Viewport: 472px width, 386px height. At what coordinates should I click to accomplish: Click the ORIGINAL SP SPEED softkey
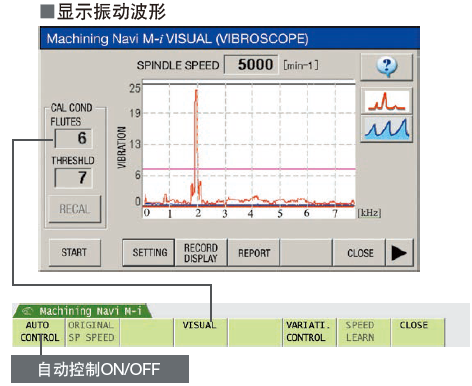pyautogui.click(x=93, y=332)
